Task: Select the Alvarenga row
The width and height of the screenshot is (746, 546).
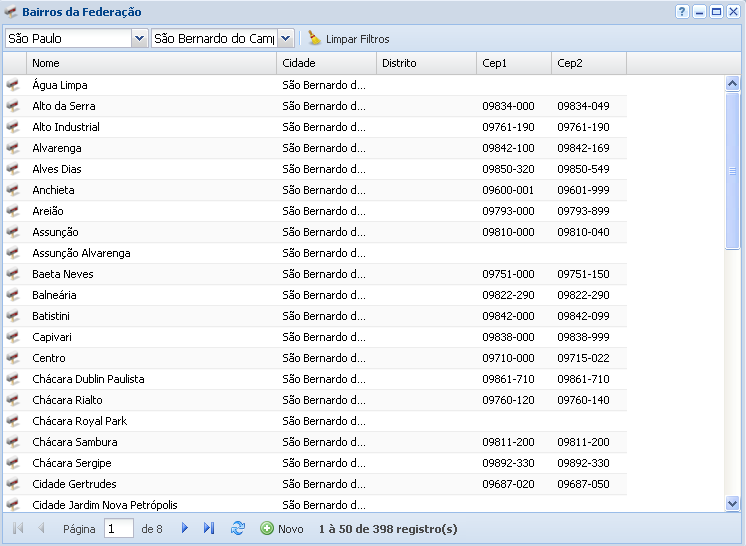Action: [150, 148]
